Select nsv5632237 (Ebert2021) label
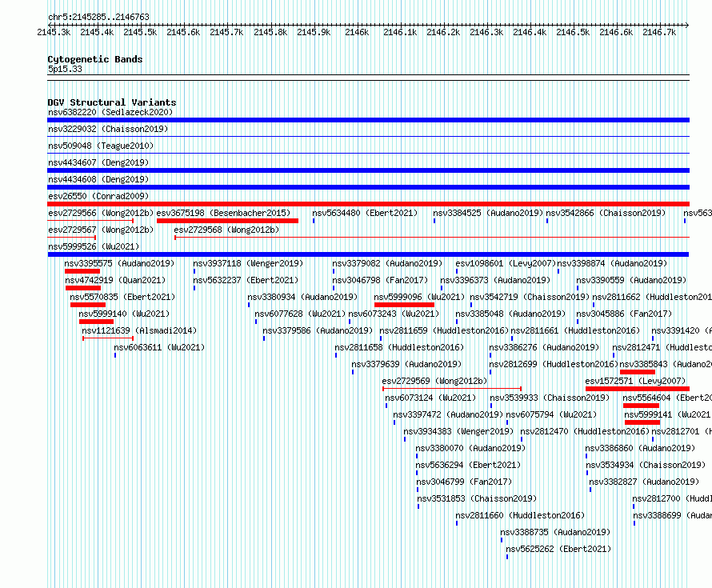 click(246, 280)
